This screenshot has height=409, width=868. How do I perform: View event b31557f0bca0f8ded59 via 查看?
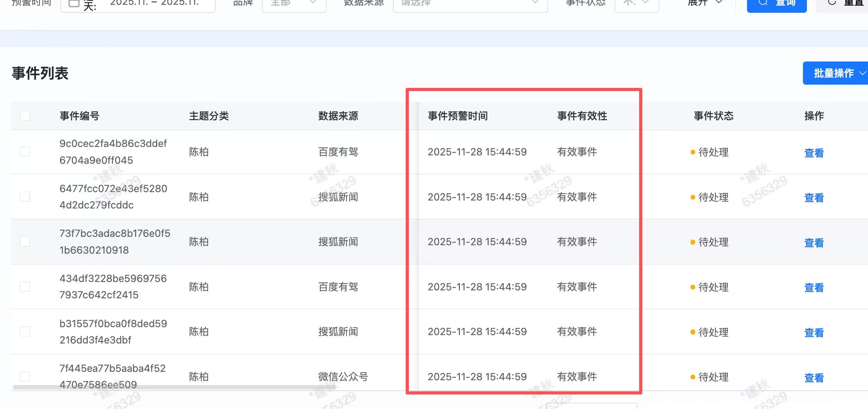(x=814, y=333)
